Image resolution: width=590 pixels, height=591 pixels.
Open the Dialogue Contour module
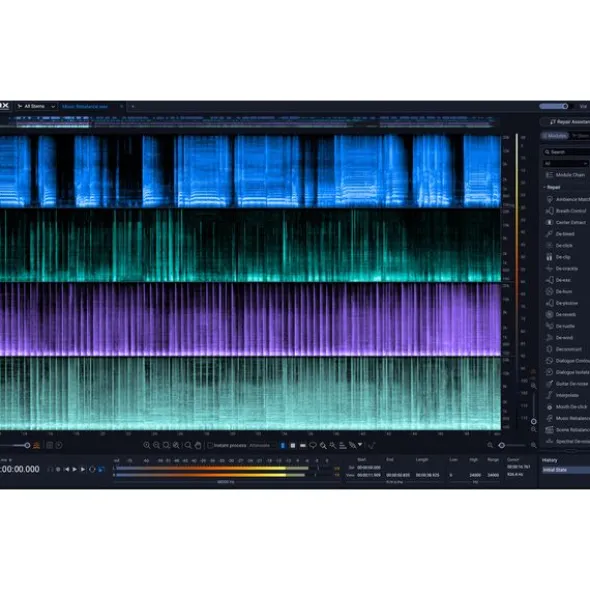(568, 361)
